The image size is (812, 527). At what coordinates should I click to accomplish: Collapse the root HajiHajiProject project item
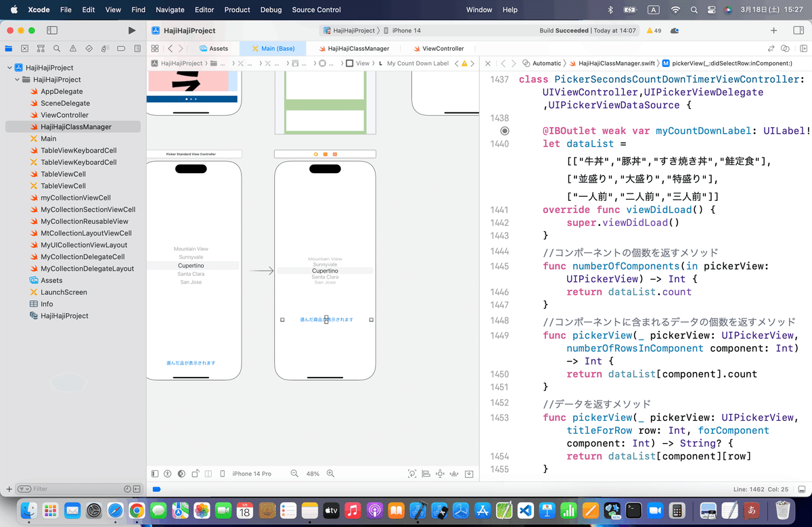(x=9, y=68)
